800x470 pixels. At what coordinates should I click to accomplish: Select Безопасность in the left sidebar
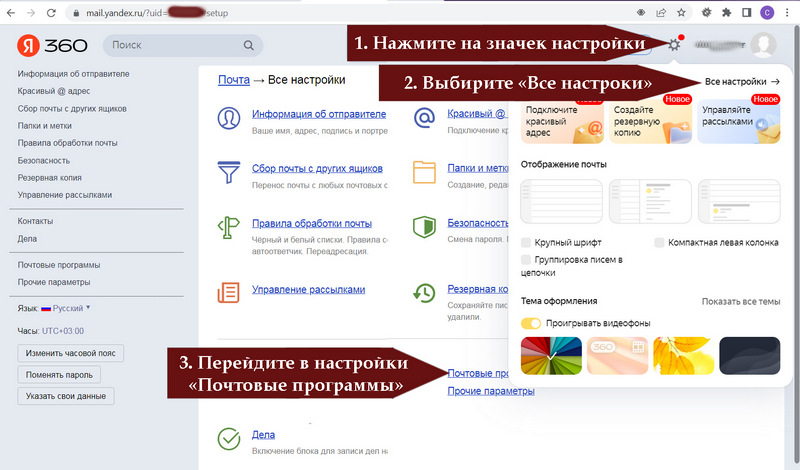44,160
